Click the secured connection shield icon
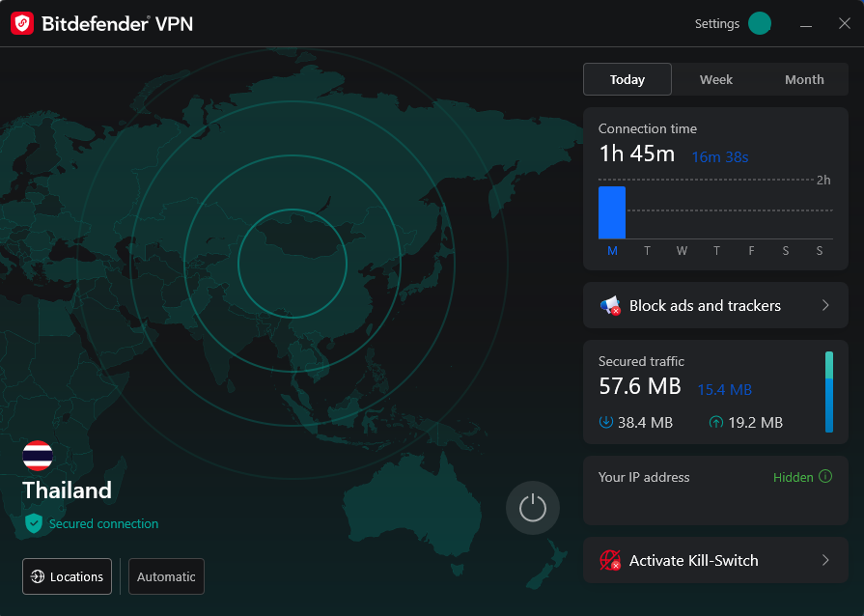The height and width of the screenshot is (616, 864). tap(34, 523)
